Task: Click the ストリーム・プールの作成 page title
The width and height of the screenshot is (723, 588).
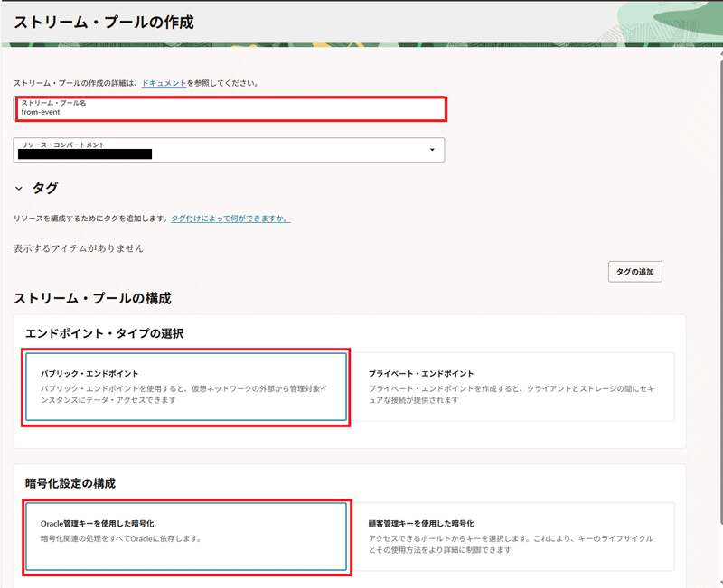Action: click(x=104, y=23)
